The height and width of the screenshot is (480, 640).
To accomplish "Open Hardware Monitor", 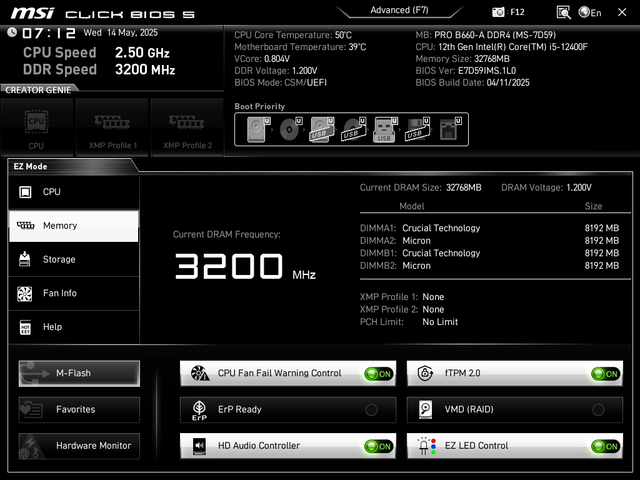I will (x=79, y=446).
